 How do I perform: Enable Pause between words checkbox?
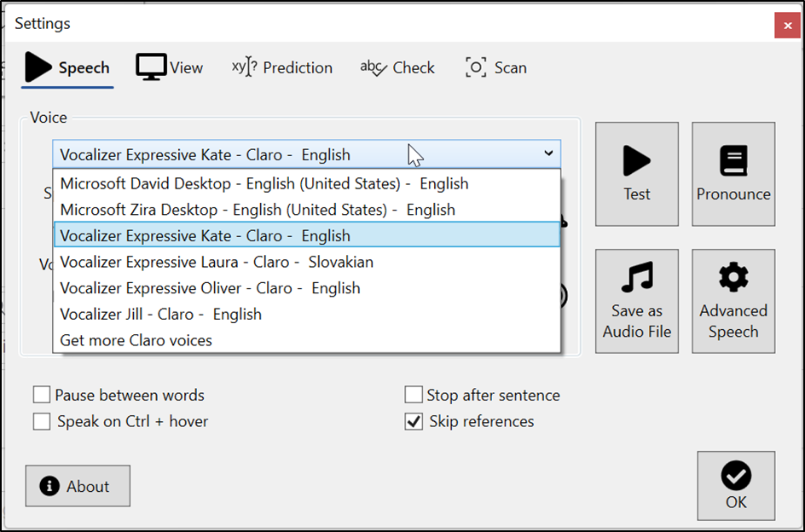tap(42, 395)
